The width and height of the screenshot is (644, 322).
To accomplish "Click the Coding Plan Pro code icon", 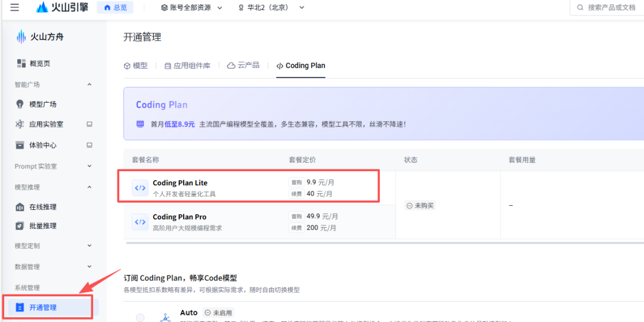I will click(x=140, y=222).
